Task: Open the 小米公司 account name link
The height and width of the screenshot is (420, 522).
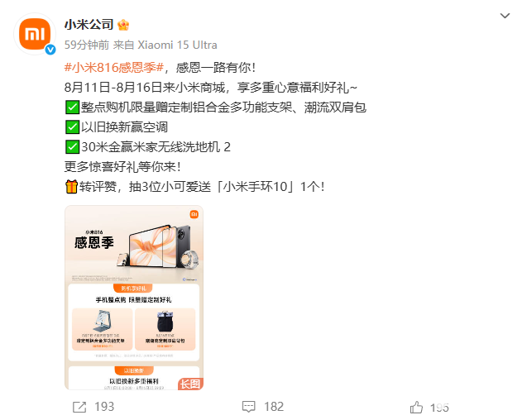Action: 89,25
